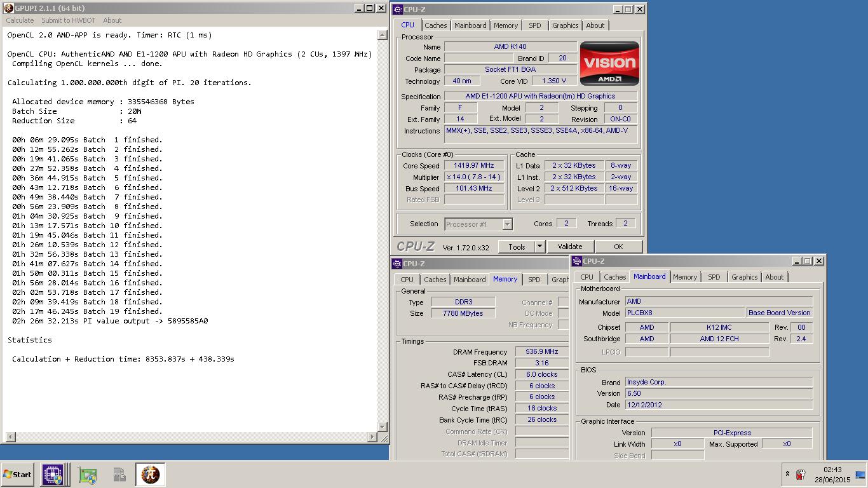
Task: Click the 'Insyde Corp.' BIOS brand field
Action: coord(719,382)
